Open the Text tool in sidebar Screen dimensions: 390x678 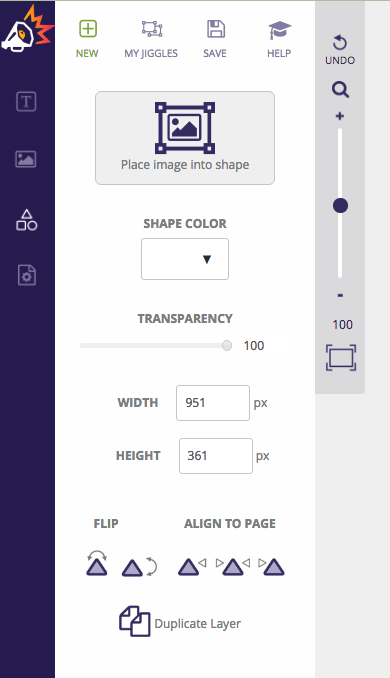pos(26,102)
